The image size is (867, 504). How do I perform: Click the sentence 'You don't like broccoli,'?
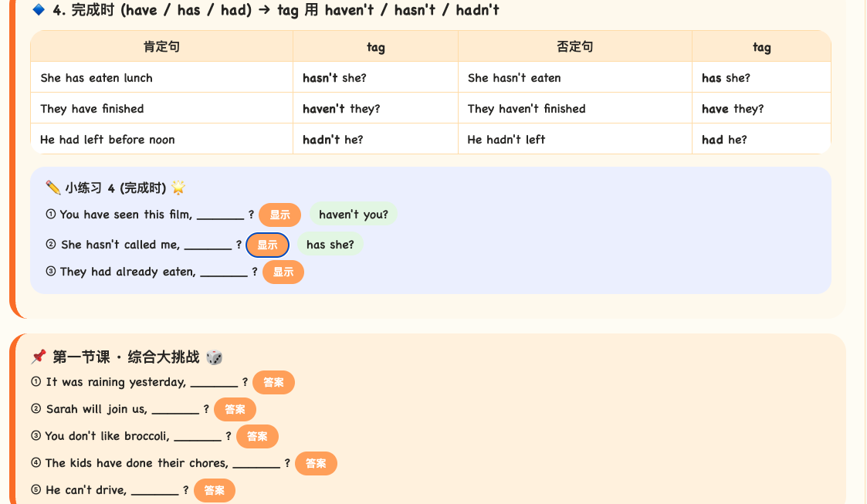pyautogui.click(x=107, y=436)
